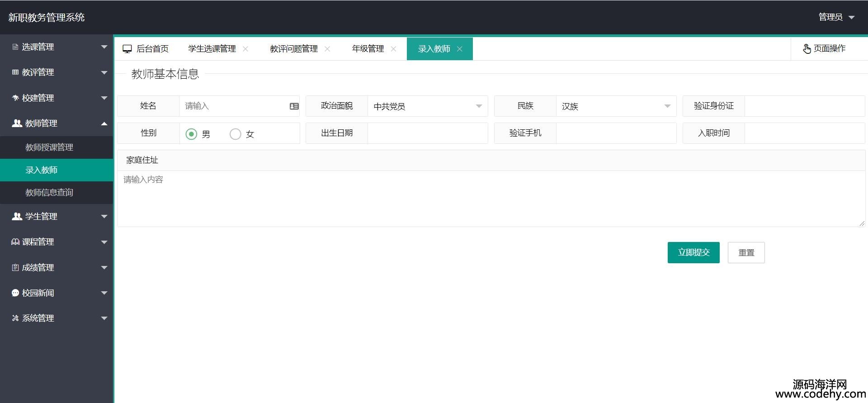Click the 新职教务管理系统 title link

(47, 17)
